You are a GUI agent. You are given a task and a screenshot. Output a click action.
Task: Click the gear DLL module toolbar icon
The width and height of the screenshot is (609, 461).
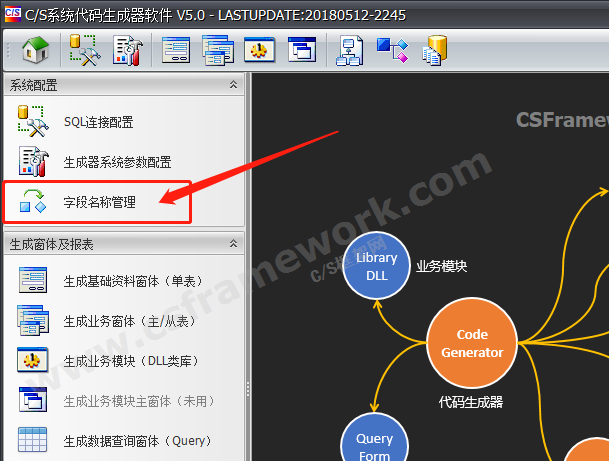[x=259, y=49]
